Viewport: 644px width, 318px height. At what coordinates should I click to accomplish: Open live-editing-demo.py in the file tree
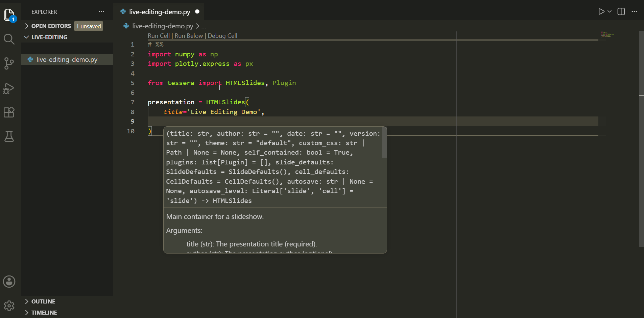(x=67, y=59)
